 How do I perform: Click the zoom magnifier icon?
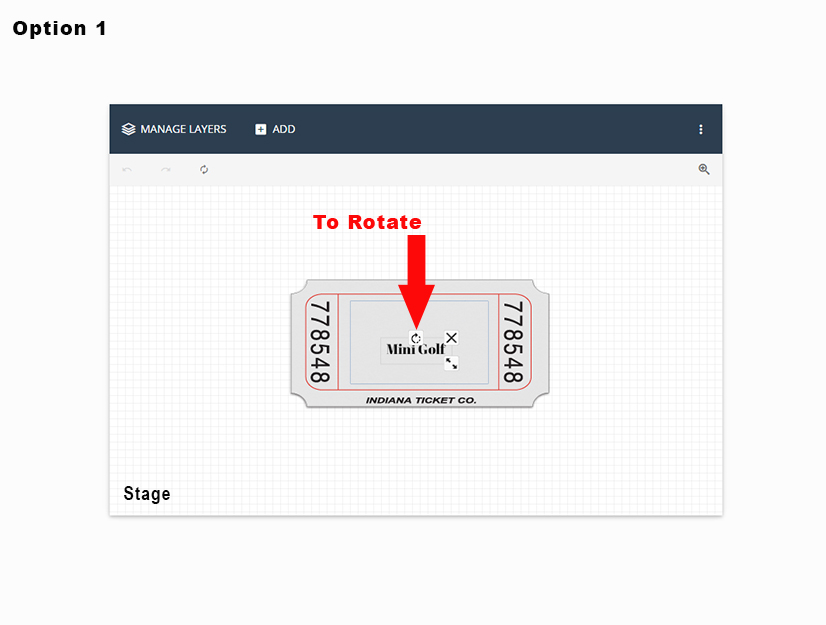tap(704, 170)
